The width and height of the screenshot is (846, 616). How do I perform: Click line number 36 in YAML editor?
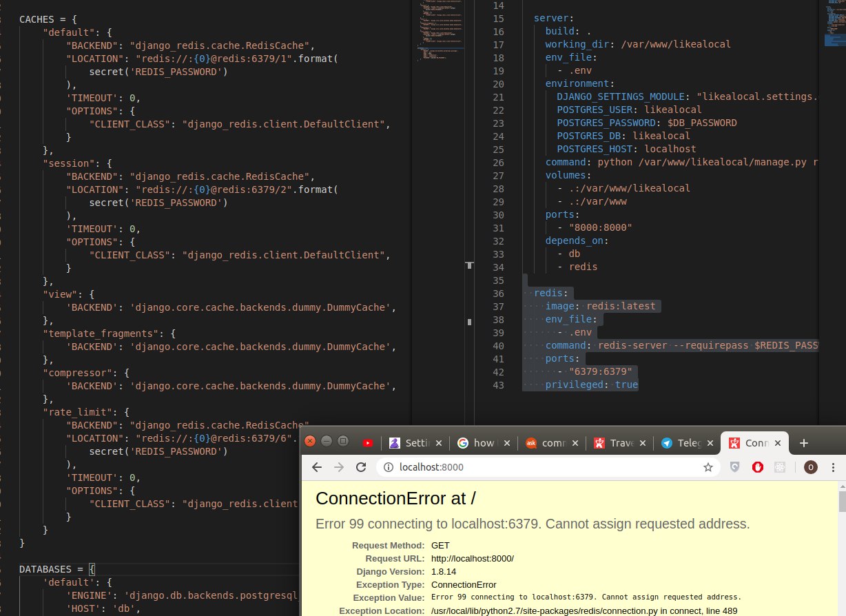click(x=499, y=293)
